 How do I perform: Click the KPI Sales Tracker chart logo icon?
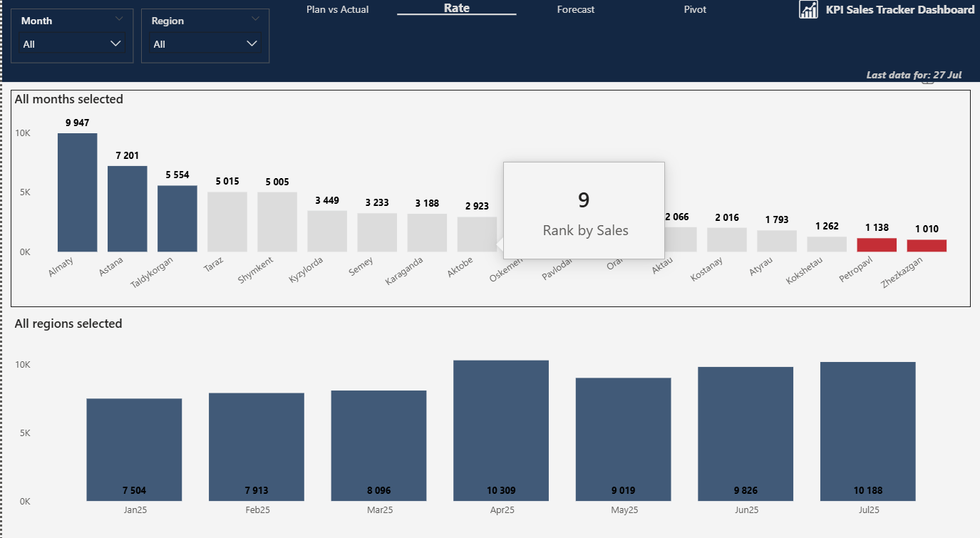[x=808, y=10]
